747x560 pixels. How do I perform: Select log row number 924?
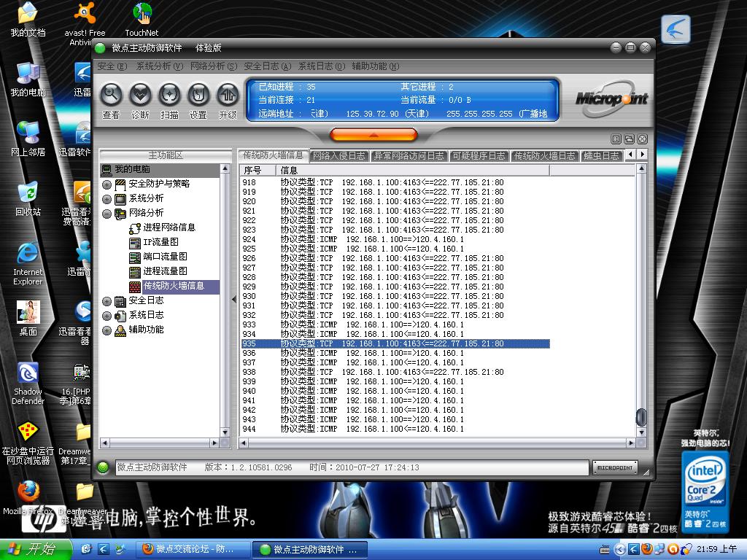tap(395, 239)
